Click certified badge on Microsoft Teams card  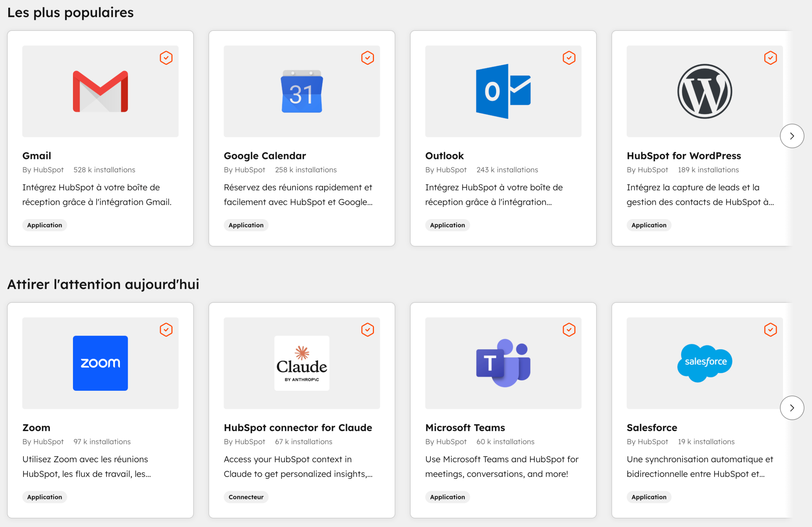pyautogui.click(x=569, y=330)
